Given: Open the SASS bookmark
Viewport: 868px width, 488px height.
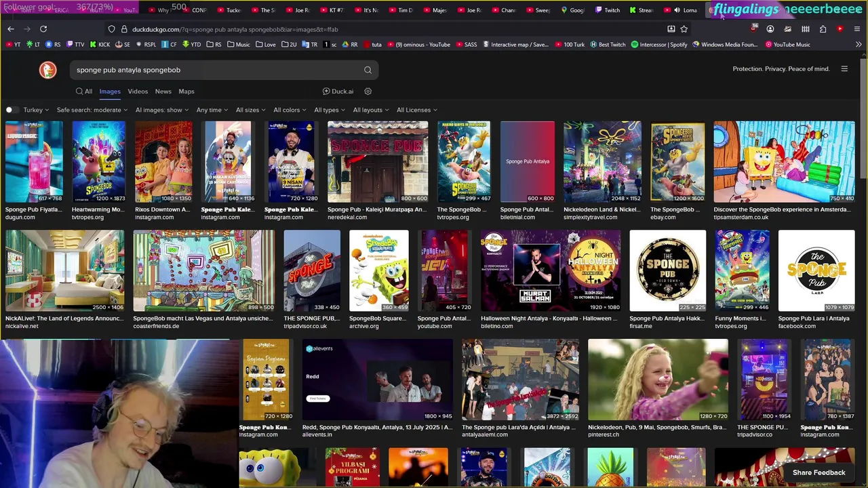Looking at the screenshot, I should (466, 45).
